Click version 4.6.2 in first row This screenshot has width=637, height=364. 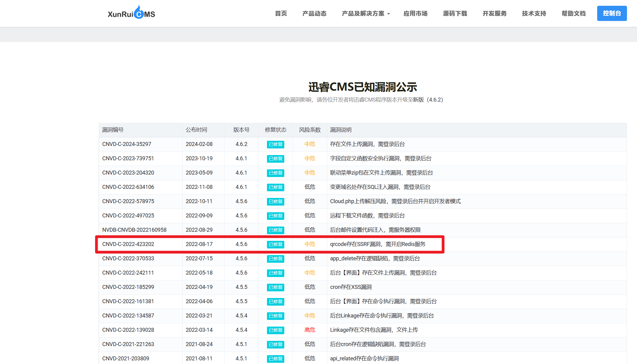point(241,144)
